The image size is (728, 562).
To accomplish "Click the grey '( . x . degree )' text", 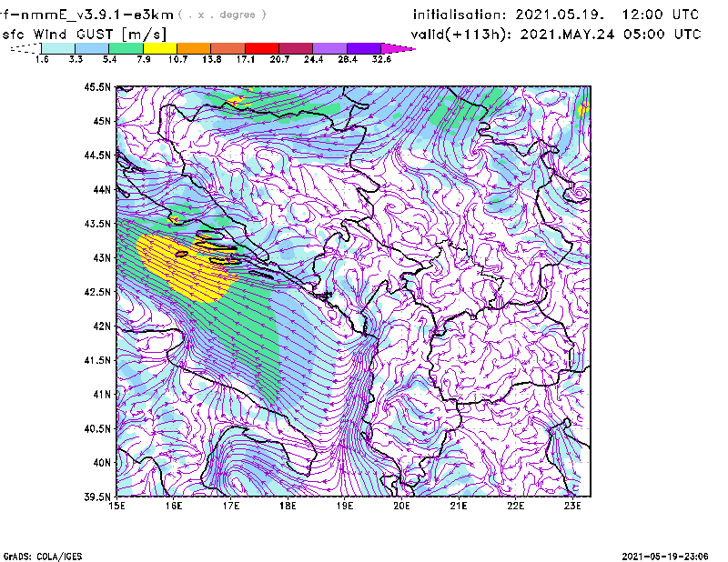I will point(222,15).
